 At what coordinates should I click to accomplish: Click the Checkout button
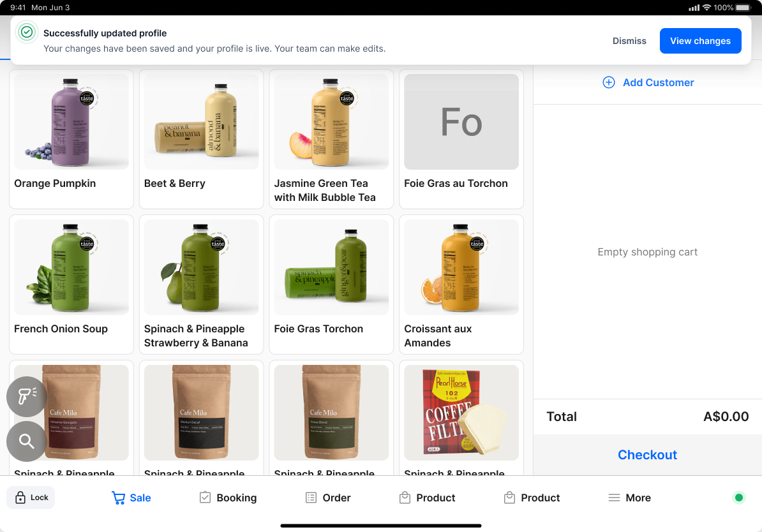[x=647, y=455]
